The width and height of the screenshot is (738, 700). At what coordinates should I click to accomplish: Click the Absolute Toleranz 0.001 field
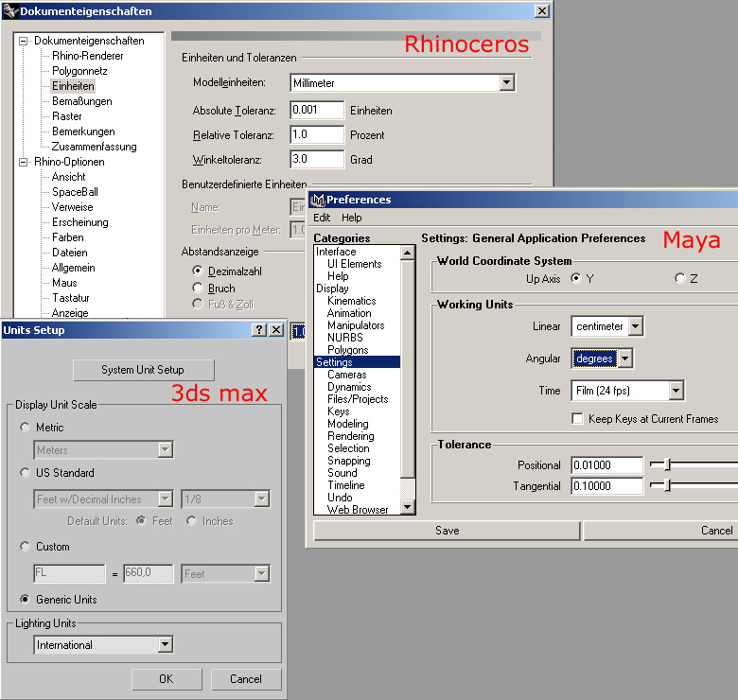[317, 110]
